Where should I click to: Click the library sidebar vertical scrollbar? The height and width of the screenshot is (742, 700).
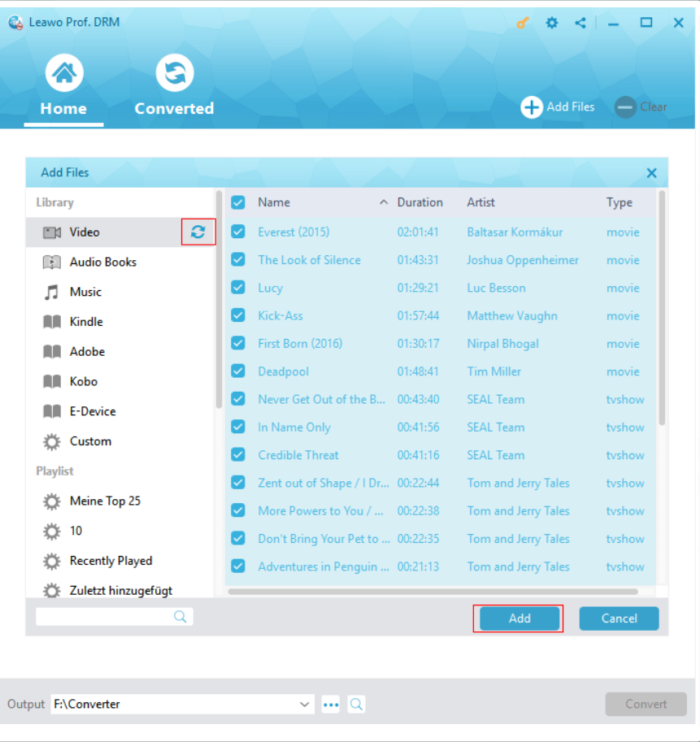[219, 300]
